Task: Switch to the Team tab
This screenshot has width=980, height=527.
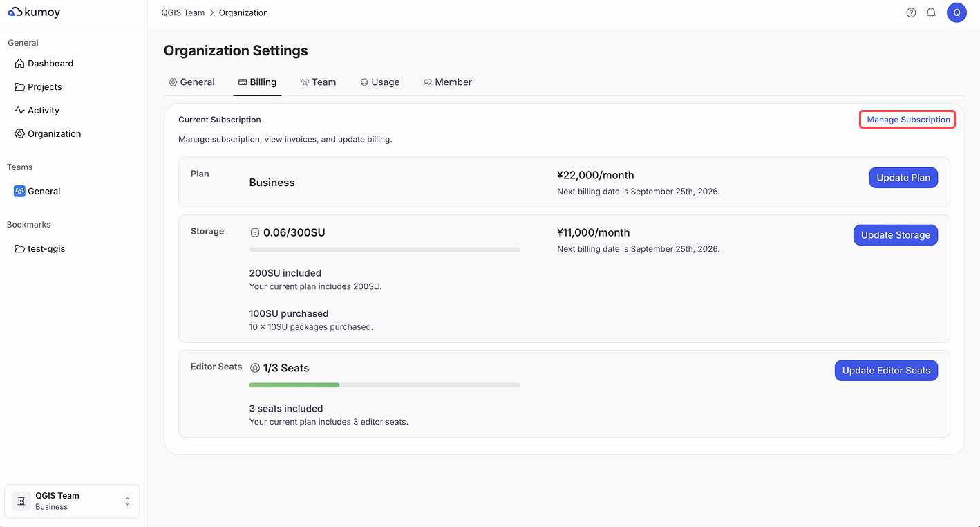Action: click(x=318, y=82)
